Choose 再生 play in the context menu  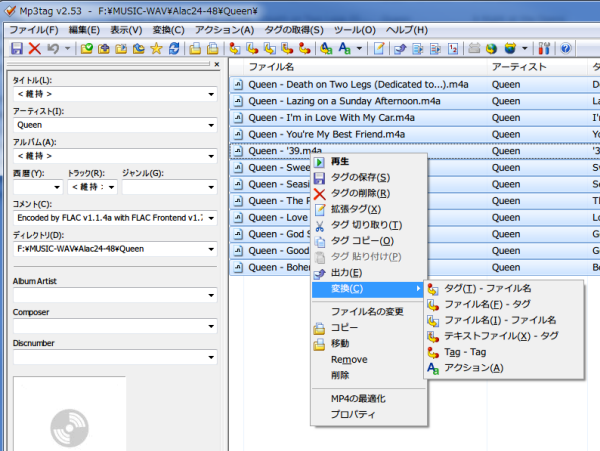340,162
